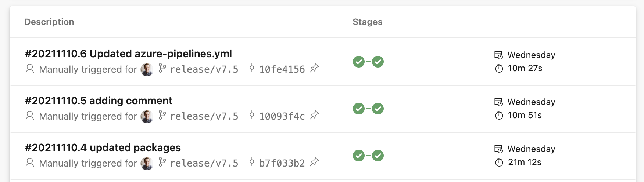The image size is (644, 182).
Task: Click pin icon on run 10fe4156
Action: coord(314,69)
